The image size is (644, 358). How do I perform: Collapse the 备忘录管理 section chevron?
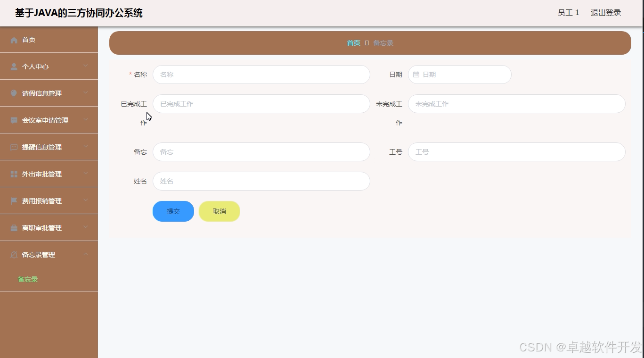(x=86, y=254)
